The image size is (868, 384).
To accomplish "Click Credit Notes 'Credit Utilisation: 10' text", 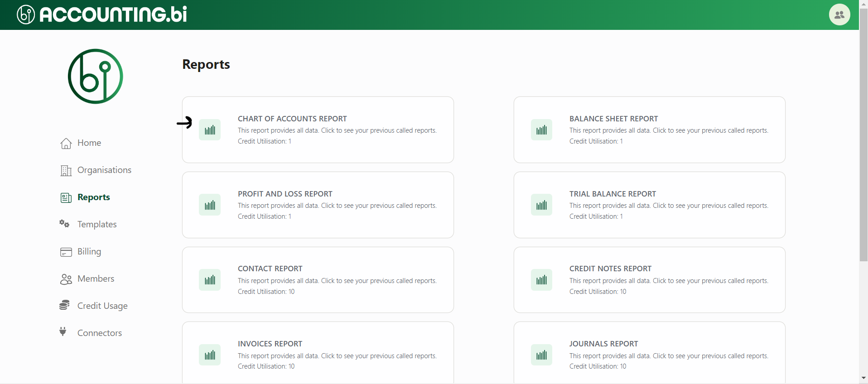I will click(x=598, y=292).
